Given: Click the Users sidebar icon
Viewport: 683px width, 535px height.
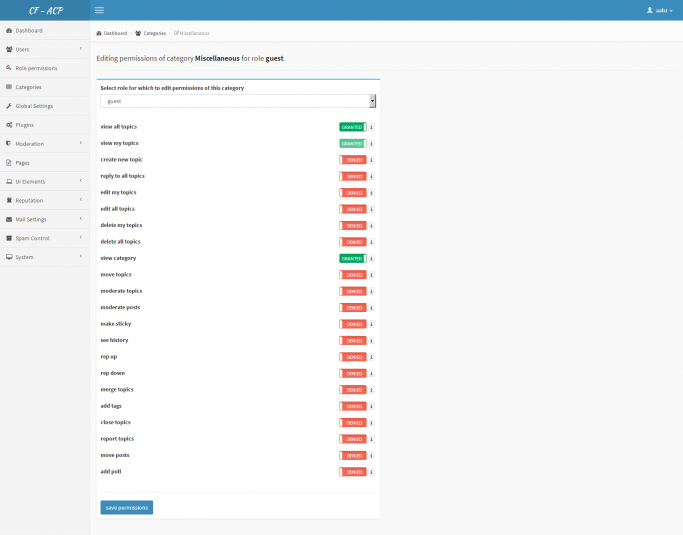Looking at the screenshot, I should 9,49.
